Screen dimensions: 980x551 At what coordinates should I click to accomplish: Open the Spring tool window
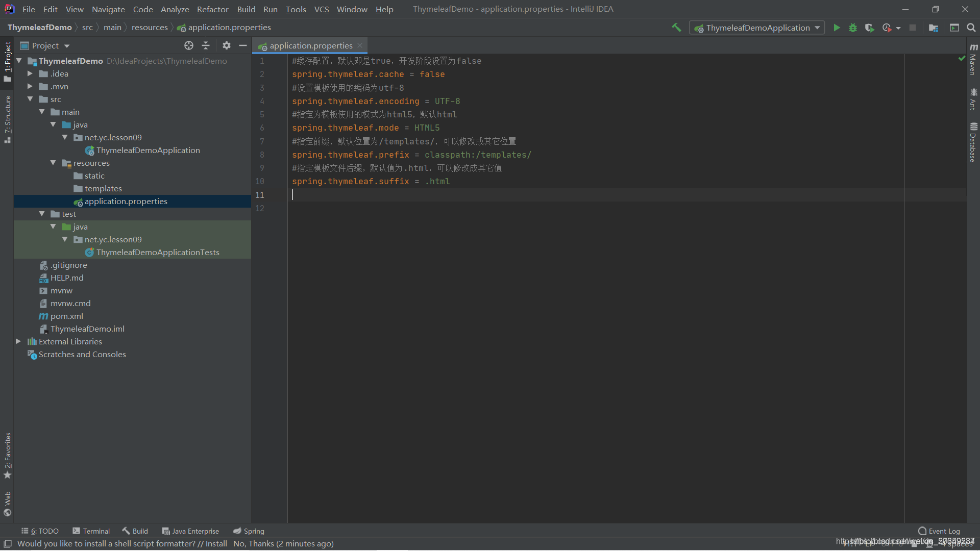tap(249, 531)
